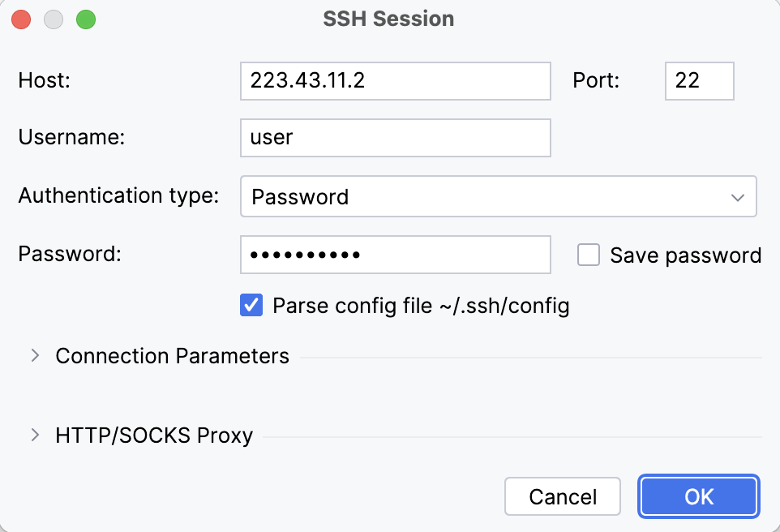Enable the Save password checkbox
This screenshot has height=532, width=780.
pyautogui.click(x=588, y=255)
